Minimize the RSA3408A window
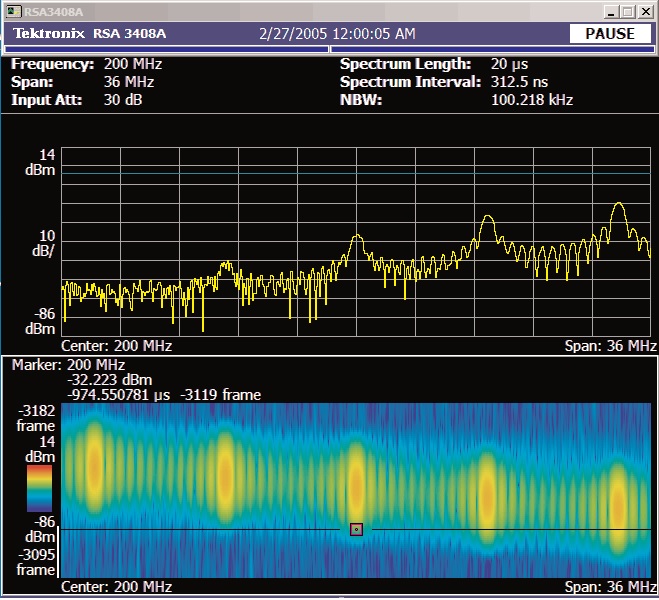659x600 pixels. tap(610, 11)
